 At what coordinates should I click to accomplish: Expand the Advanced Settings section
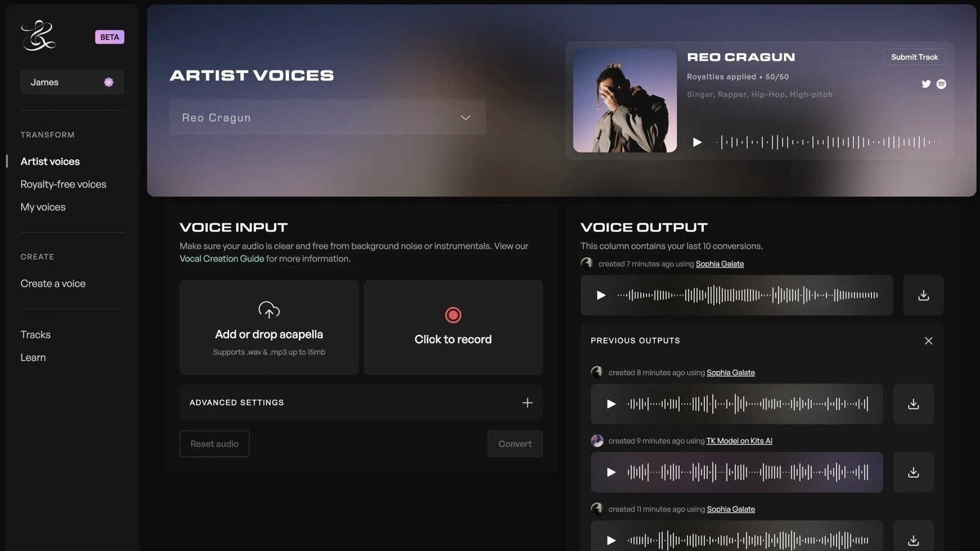tap(527, 403)
